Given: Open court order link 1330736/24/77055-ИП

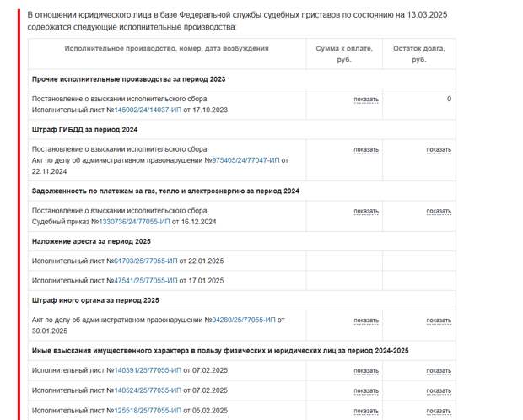Looking at the screenshot, I should [x=134, y=222].
